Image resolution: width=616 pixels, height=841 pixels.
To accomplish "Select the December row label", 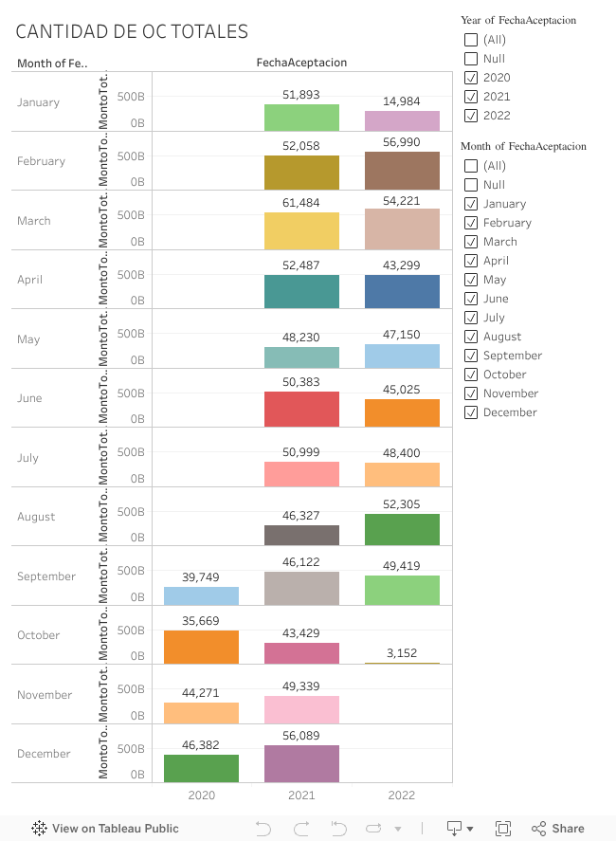I will tap(44, 754).
